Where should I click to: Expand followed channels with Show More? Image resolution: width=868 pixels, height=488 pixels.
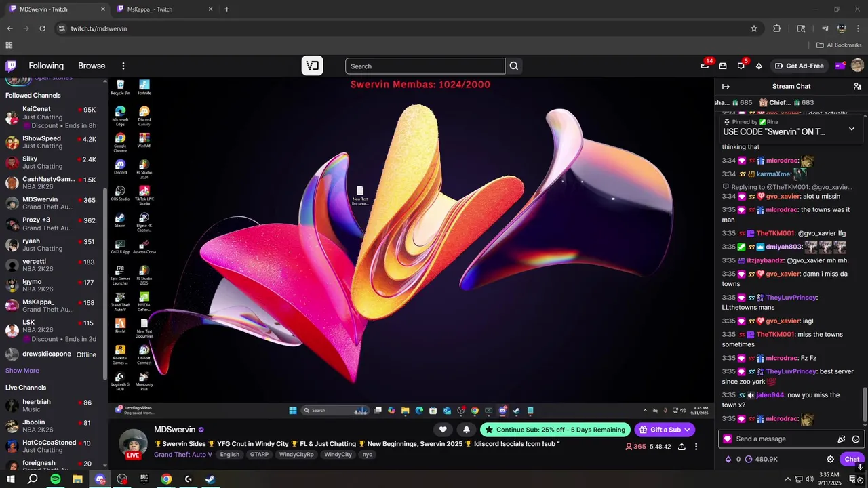tap(22, 371)
